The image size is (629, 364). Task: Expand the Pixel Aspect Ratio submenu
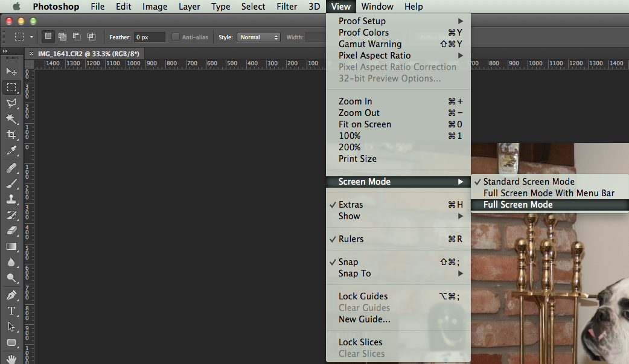point(398,56)
